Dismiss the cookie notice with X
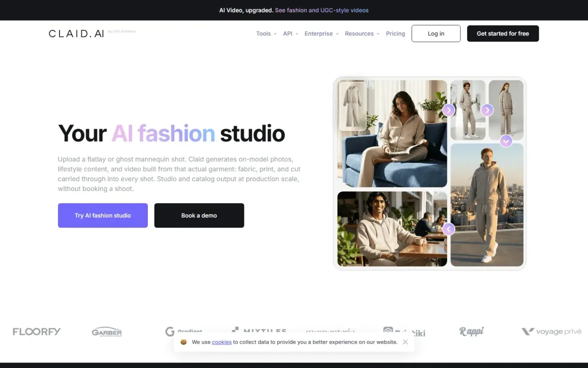The image size is (588, 368). pos(405,342)
